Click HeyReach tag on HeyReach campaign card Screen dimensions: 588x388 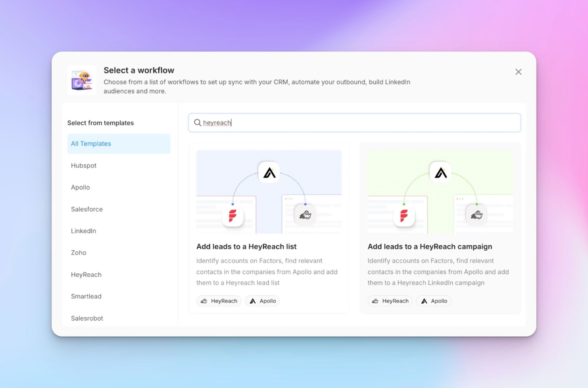click(390, 301)
